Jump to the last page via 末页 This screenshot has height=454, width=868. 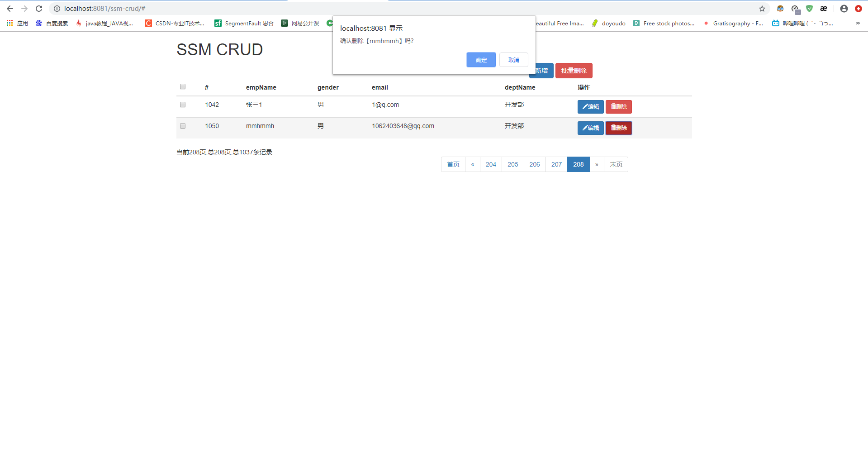pyautogui.click(x=616, y=164)
